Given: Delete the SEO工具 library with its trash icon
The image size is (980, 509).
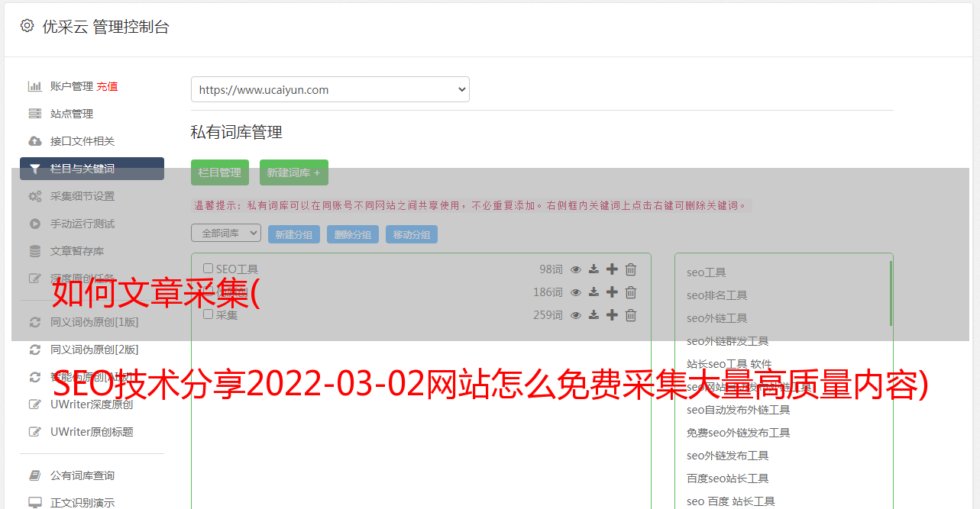Looking at the screenshot, I should pyautogui.click(x=631, y=269).
